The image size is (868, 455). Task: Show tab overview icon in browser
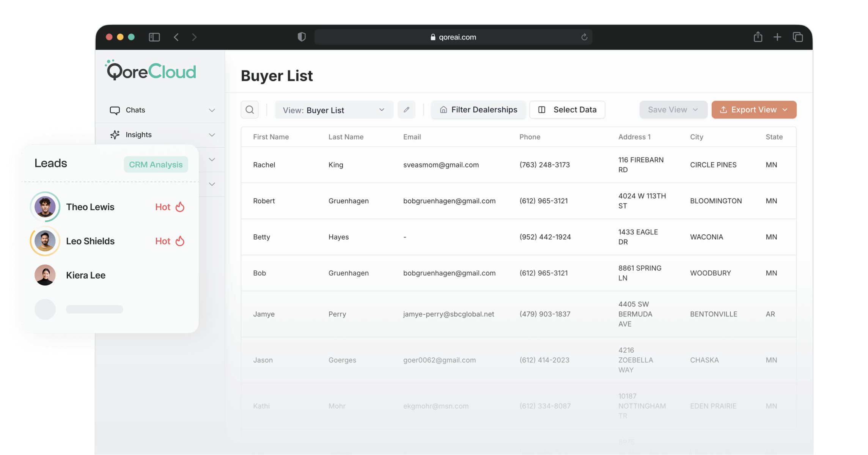(797, 37)
